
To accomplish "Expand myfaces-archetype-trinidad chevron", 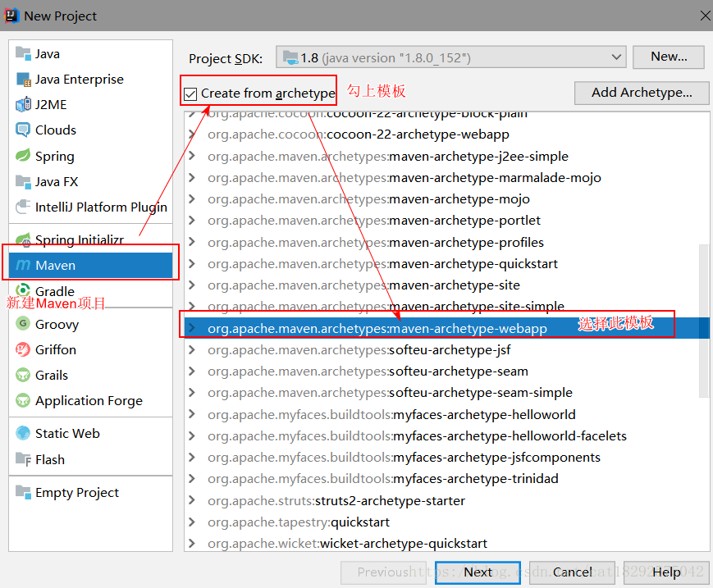I will (x=192, y=478).
